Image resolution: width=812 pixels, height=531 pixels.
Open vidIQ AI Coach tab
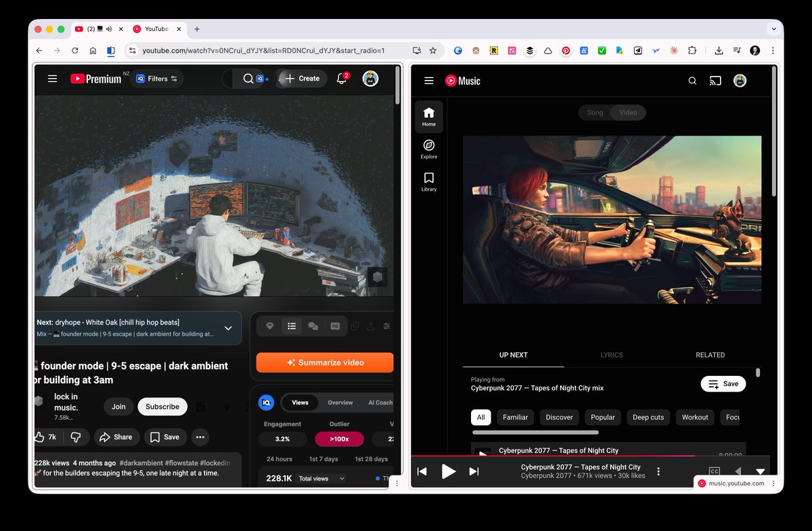click(x=380, y=402)
